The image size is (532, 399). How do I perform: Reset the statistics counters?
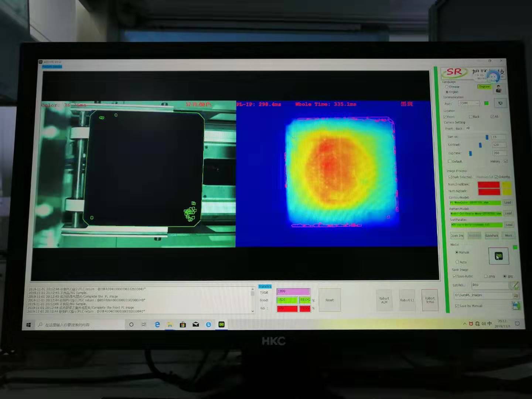coord(330,300)
